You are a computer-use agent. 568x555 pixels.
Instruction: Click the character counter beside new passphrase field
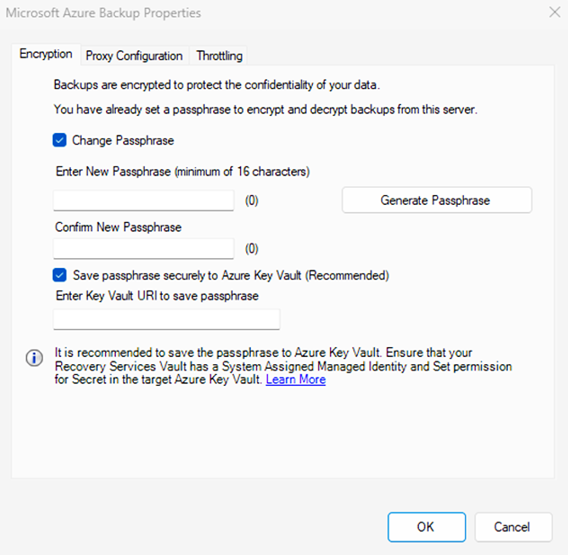pyautogui.click(x=252, y=200)
